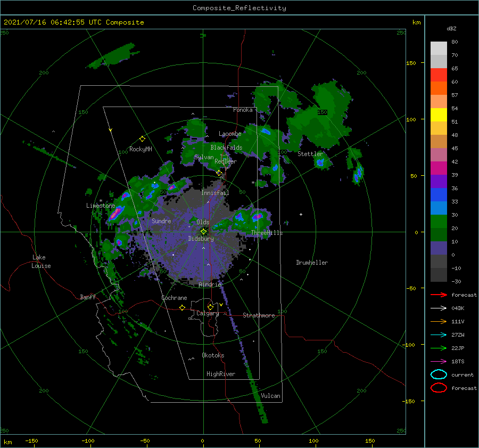Image resolution: width=479 pixels, height=448 pixels.
Task: Pick the green 22JP arrow legend entry
Action: 439,348
